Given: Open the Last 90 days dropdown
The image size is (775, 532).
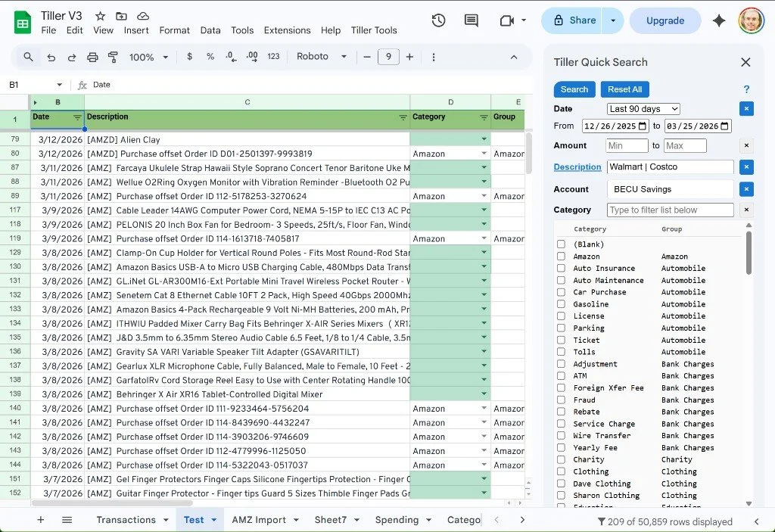Looking at the screenshot, I should pyautogui.click(x=643, y=109).
